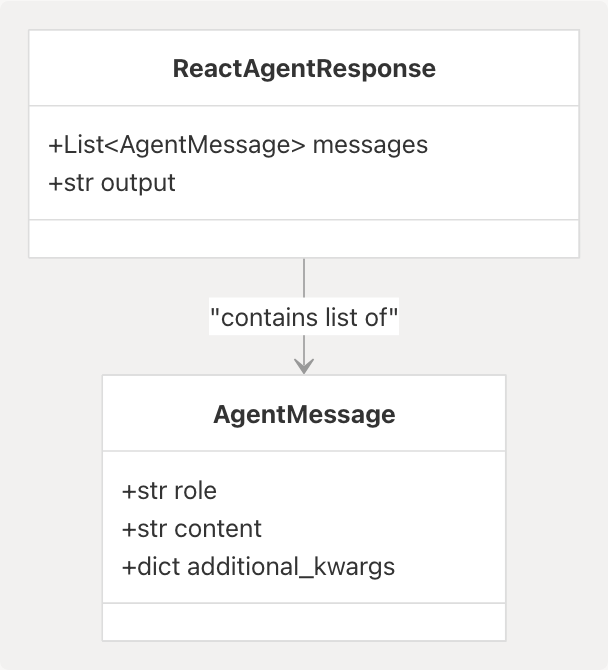Image resolution: width=608 pixels, height=670 pixels.
Task: Select the "output" field name
Action: tap(138, 183)
